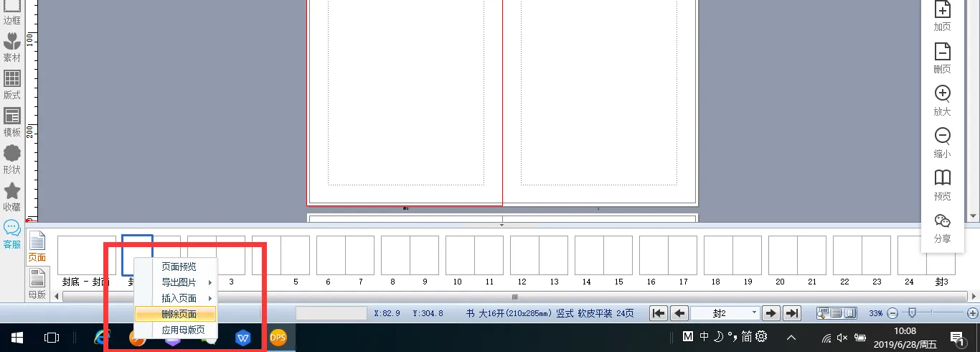The image size is (980, 352).
Task: Select page 18 thumbnail
Action: (718, 256)
